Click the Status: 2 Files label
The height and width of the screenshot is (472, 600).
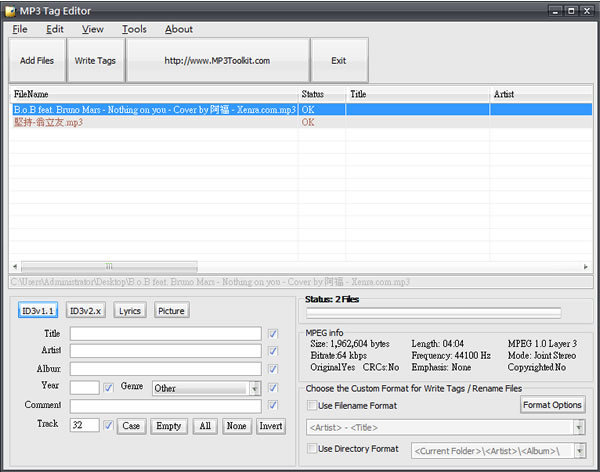click(x=332, y=299)
